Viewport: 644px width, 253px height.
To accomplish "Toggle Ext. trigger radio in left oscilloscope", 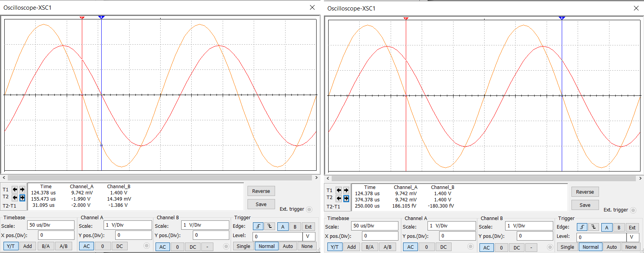I will (x=309, y=210).
